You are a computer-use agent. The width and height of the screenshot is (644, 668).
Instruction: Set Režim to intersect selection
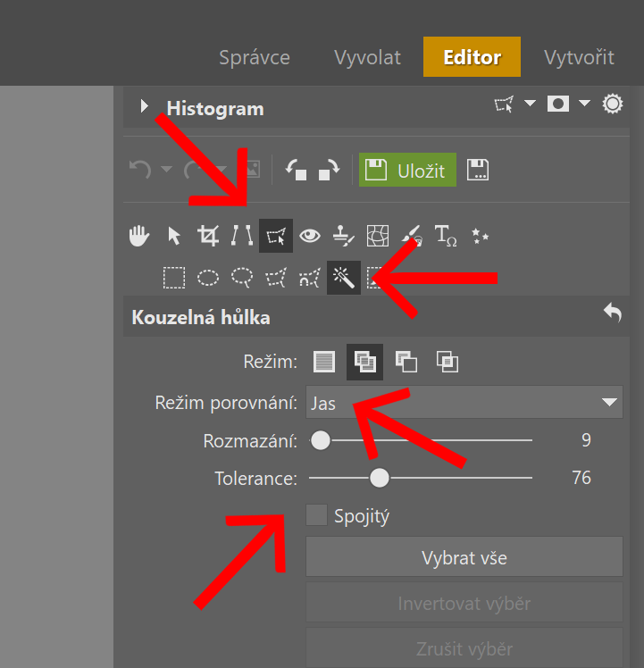(447, 362)
